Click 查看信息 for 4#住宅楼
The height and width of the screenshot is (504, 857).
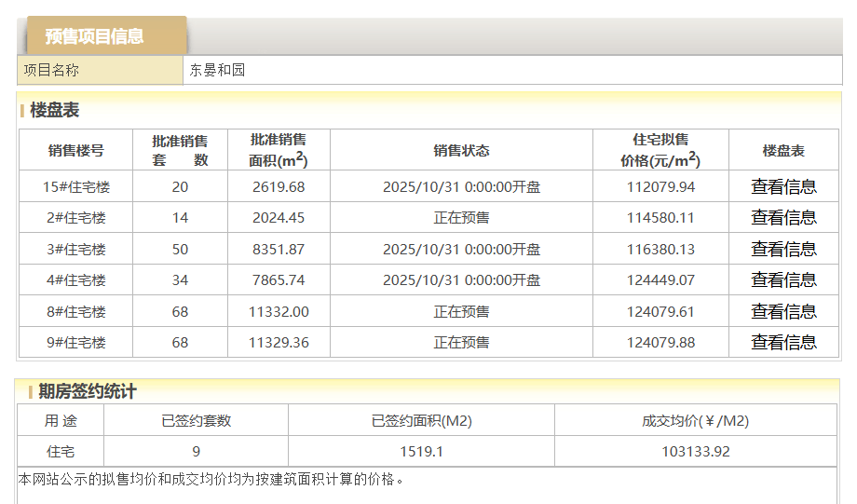(x=783, y=280)
